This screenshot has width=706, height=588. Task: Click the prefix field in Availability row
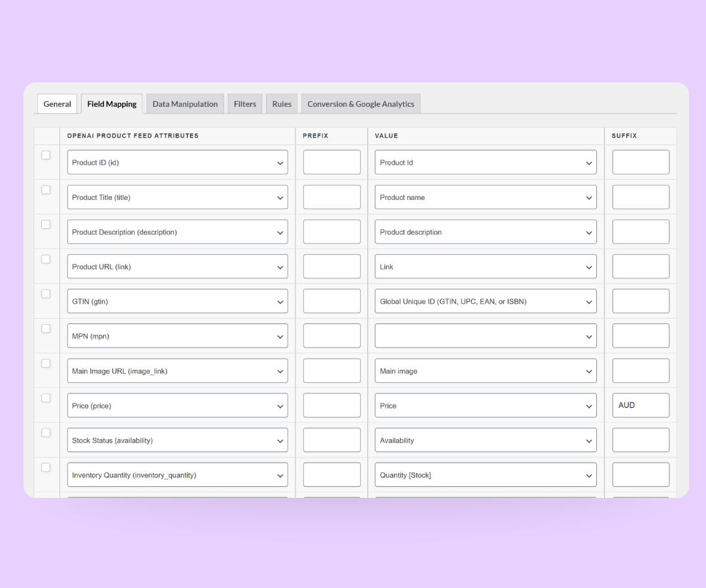[331, 440]
